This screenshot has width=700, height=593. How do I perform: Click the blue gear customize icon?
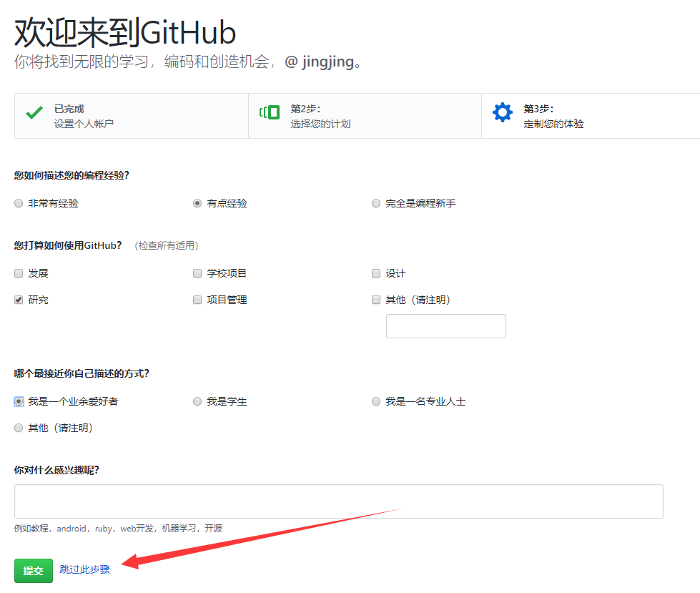(503, 113)
